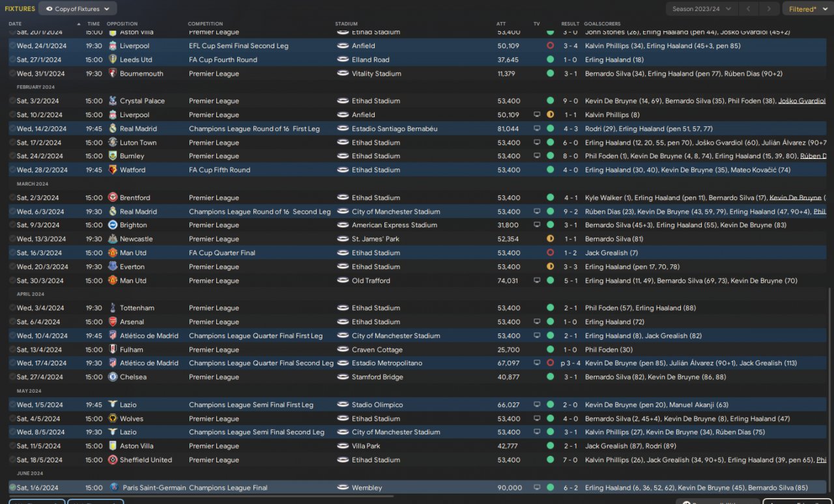This screenshot has width=834, height=504.
Task: Click the horizontal scrollbar below the fixtures
Action: (261, 496)
